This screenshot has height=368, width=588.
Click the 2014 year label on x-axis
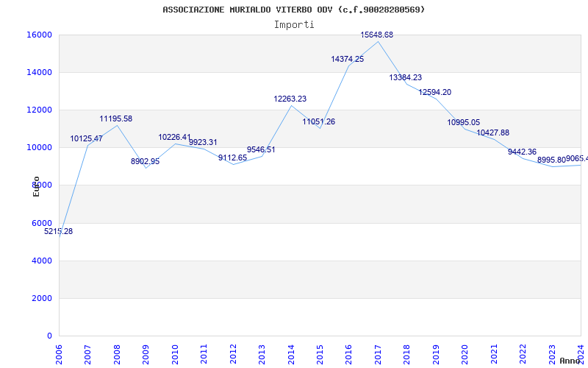click(x=291, y=354)
